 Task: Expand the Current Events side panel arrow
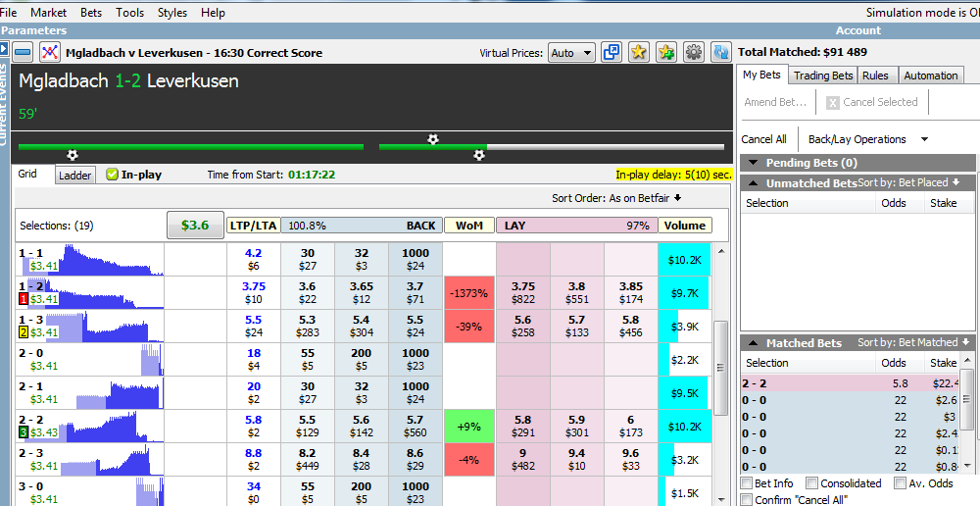[x=4, y=48]
